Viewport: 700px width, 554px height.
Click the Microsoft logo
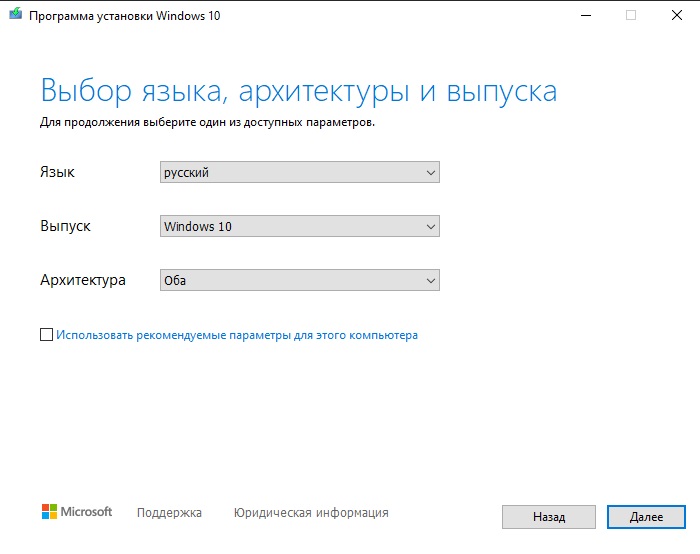pos(77,512)
